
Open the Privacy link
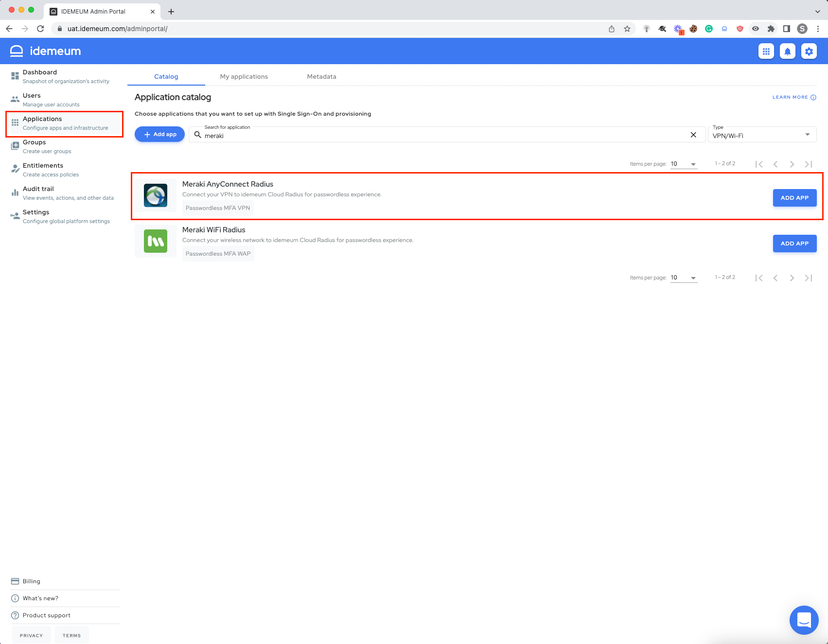(32, 635)
